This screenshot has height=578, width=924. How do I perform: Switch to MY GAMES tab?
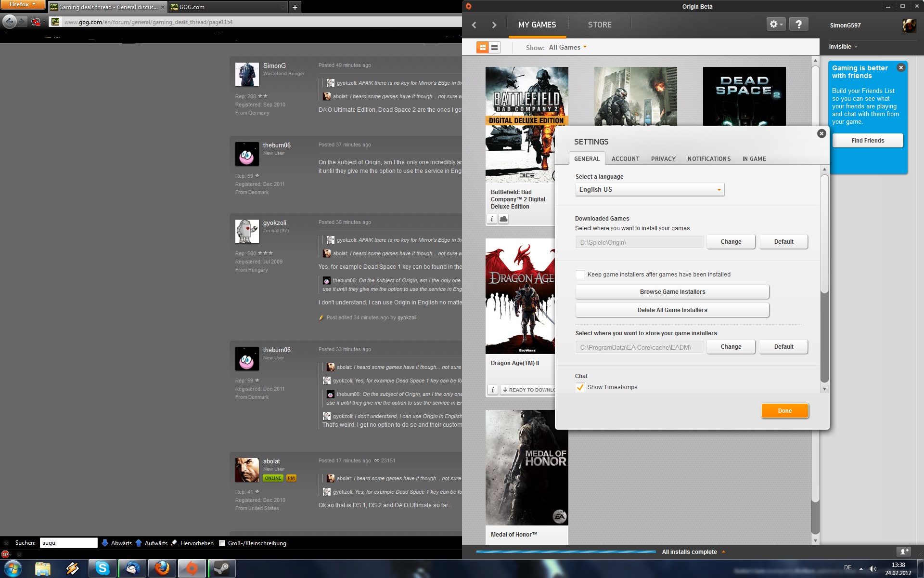(537, 25)
